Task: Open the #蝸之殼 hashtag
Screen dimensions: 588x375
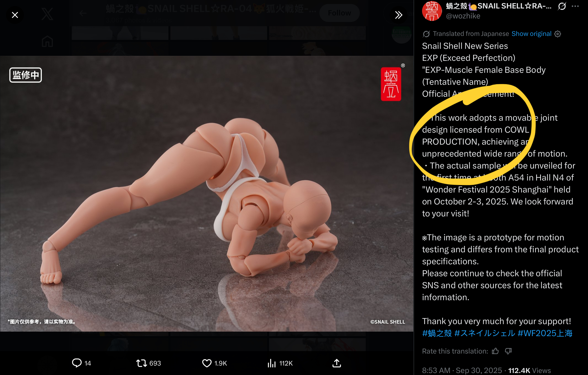Action: pos(437,333)
